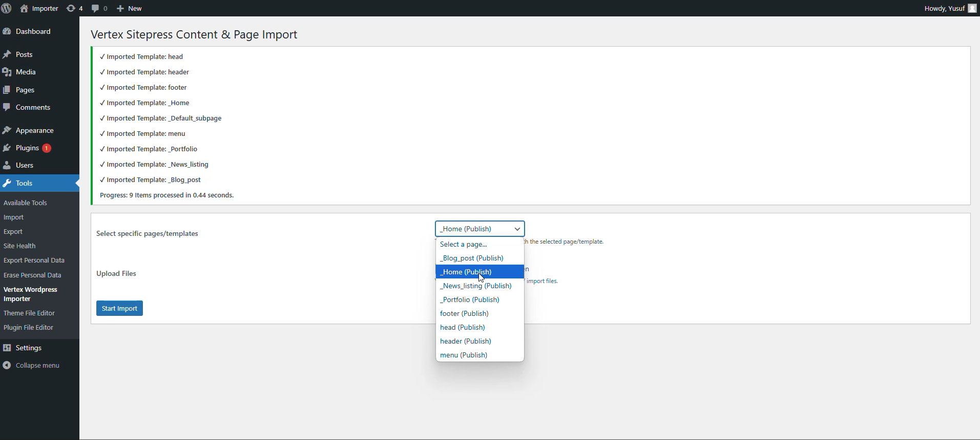Image resolution: width=980 pixels, height=440 pixels.
Task: Click the Comments bubble icon in sidebar
Action: click(7, 107)
